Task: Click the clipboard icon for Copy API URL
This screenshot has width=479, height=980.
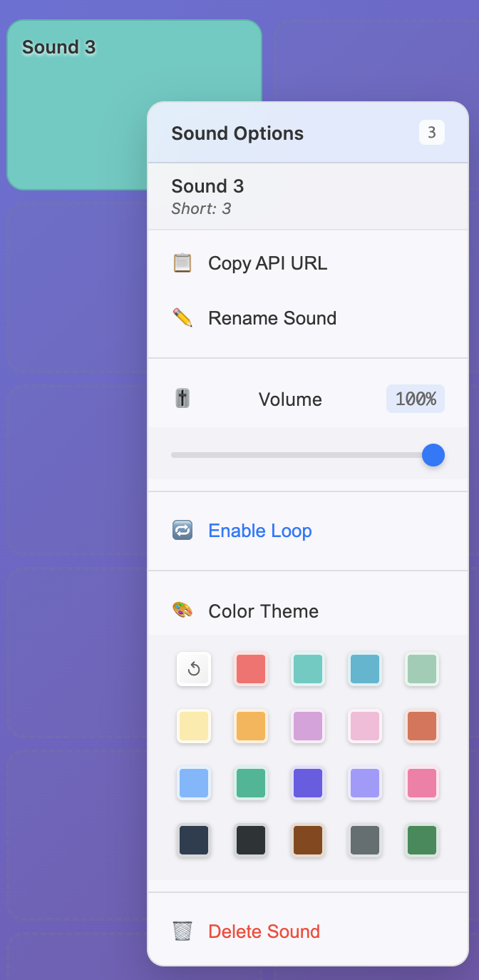Action: (183, 262)
